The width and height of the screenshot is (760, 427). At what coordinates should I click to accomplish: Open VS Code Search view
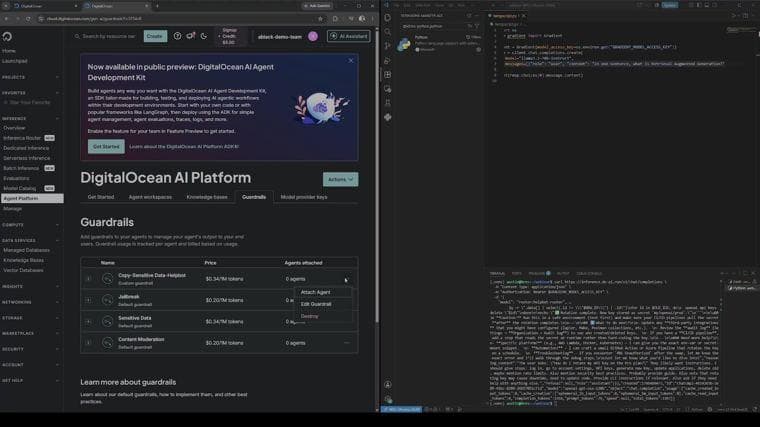point(388,32)
